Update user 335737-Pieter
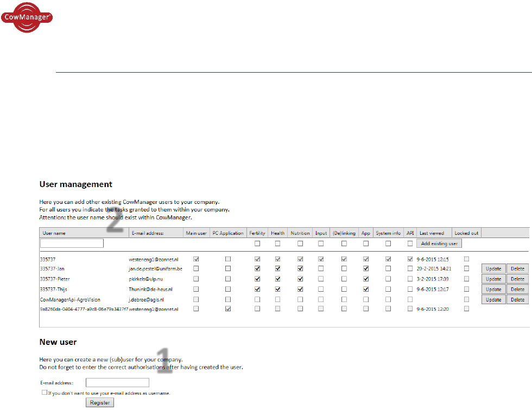 493,279
